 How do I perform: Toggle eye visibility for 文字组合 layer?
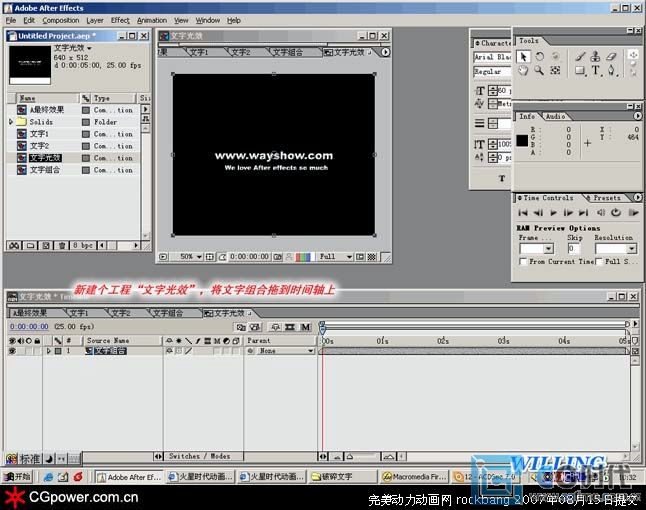12,351
